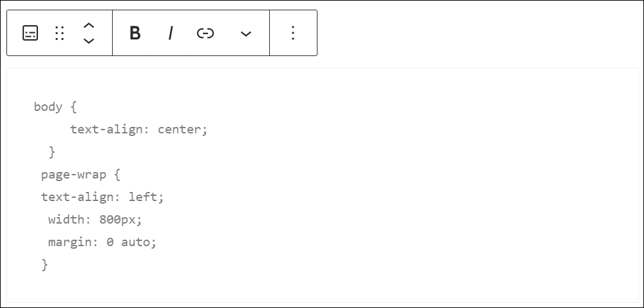This screenshot has width=644, height=308.
Task: Open the Preformatted block type switcher
Action: [x=30, y=33]
